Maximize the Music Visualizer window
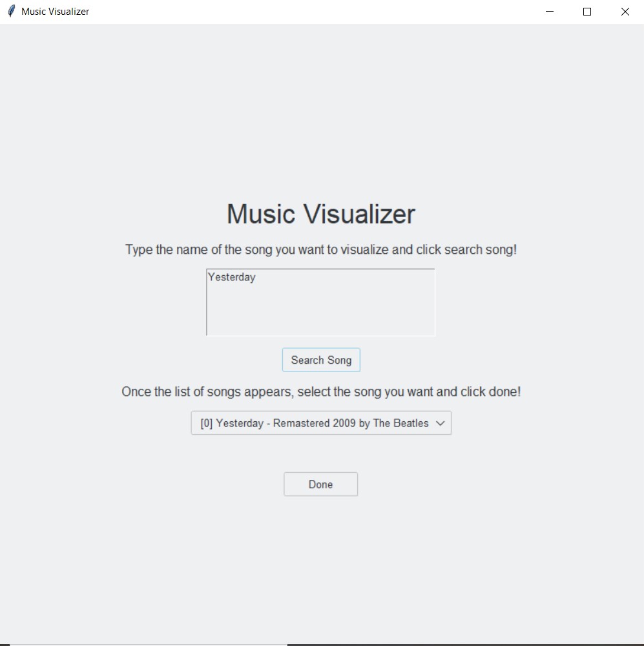This screenshot has height=646, width=644. [587, 12]
